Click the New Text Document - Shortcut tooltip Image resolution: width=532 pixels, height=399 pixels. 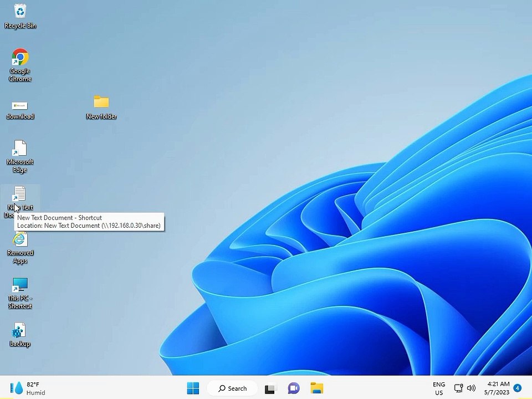click(89, 222)
